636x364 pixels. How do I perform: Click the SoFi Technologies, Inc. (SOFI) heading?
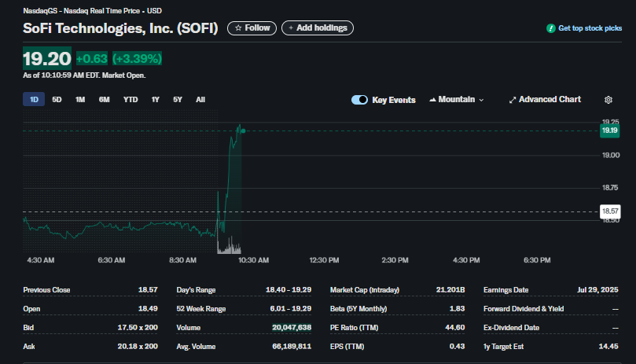point(120,28)
